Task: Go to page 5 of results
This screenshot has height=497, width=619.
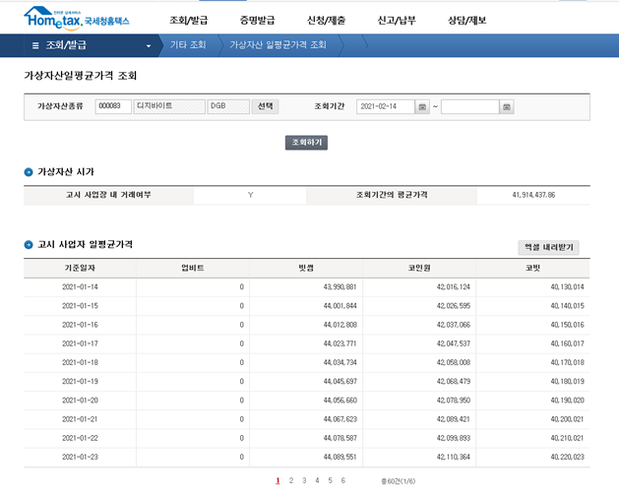Action: [x=330, y=480]
